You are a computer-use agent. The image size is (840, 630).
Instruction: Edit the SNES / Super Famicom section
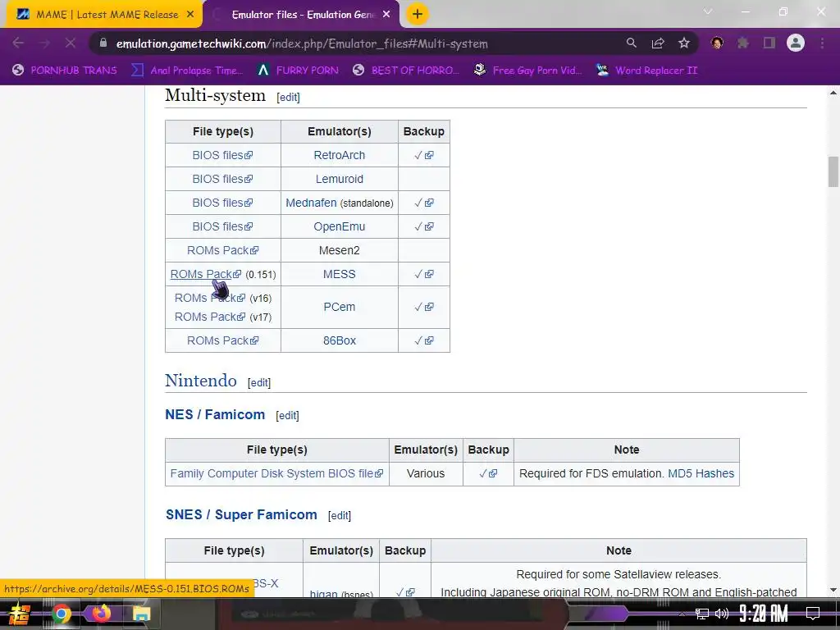[340, 515]
